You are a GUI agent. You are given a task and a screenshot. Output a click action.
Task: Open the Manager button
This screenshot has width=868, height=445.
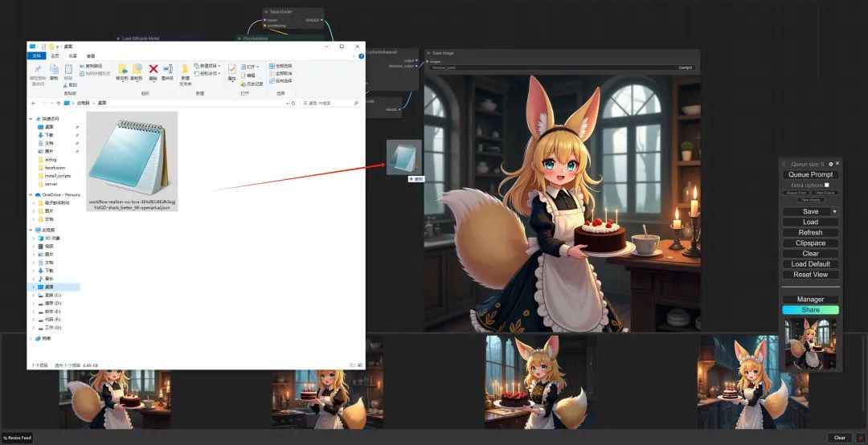click(810, 299)
